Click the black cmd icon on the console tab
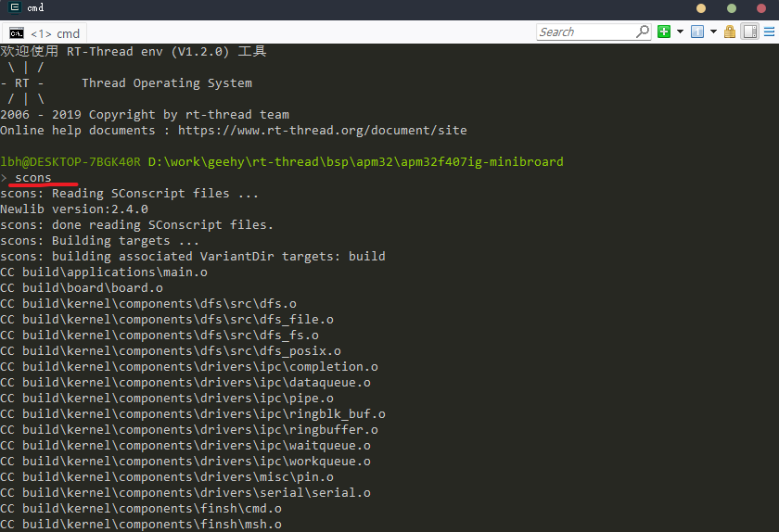779x532 pixels. click(17, 33)
